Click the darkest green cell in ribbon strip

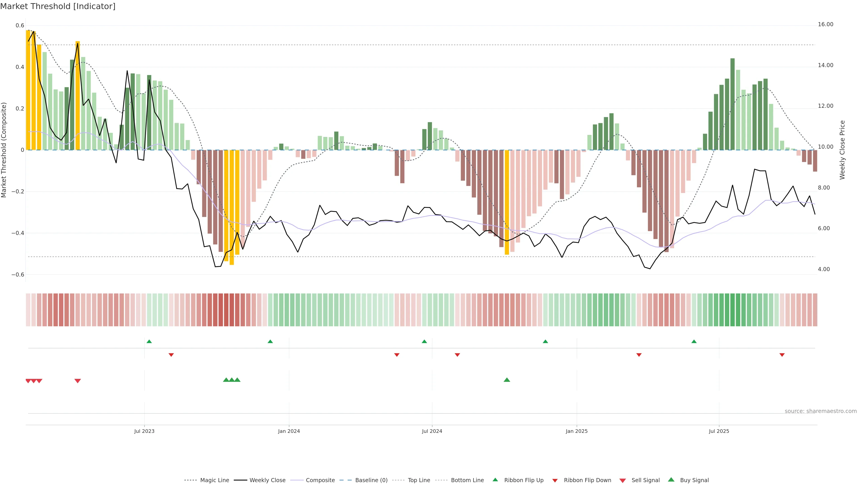click(733, 310)
